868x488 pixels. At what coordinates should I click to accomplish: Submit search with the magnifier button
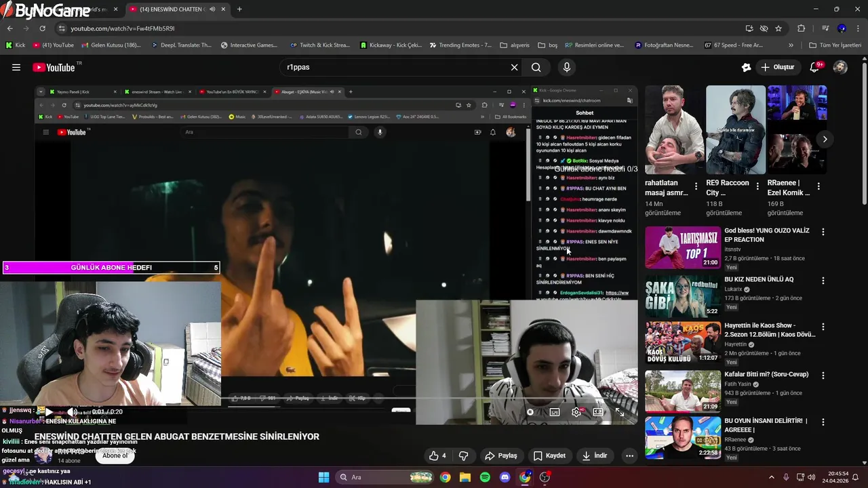(x=536, y=67)
